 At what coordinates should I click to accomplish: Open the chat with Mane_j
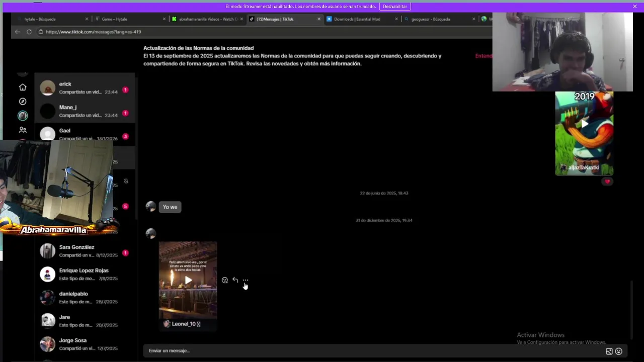pos(85,111)
